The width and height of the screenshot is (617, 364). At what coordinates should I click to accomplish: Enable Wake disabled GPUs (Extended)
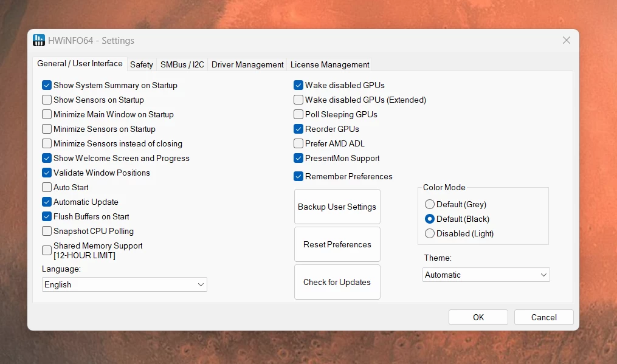[298, 100]
